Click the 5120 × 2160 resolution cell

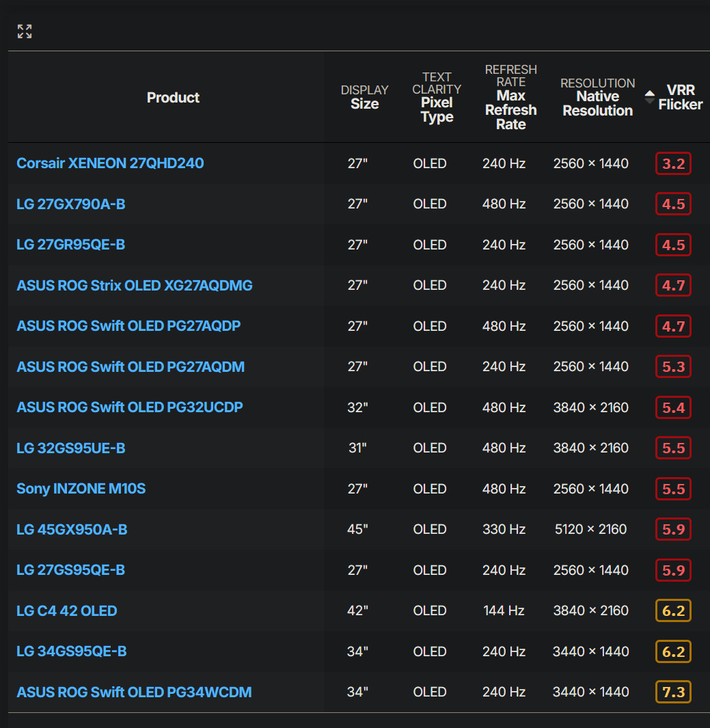590,529
